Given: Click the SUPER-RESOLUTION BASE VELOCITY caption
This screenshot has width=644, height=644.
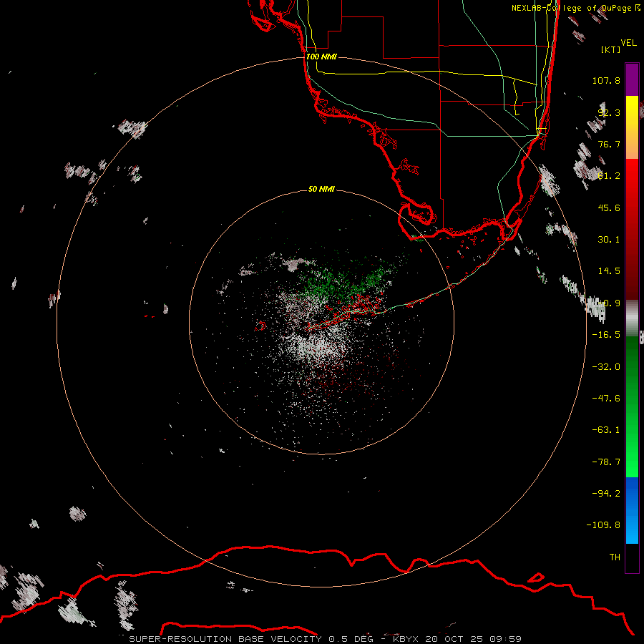Looking at the screenshot, I should 326,639.
